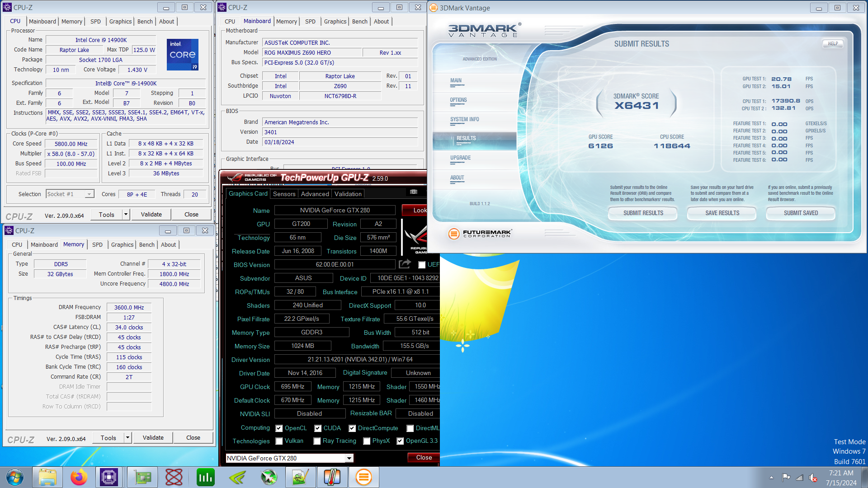Click the SAVE RESULTS button in 3DMark

[x=722, y=213]
